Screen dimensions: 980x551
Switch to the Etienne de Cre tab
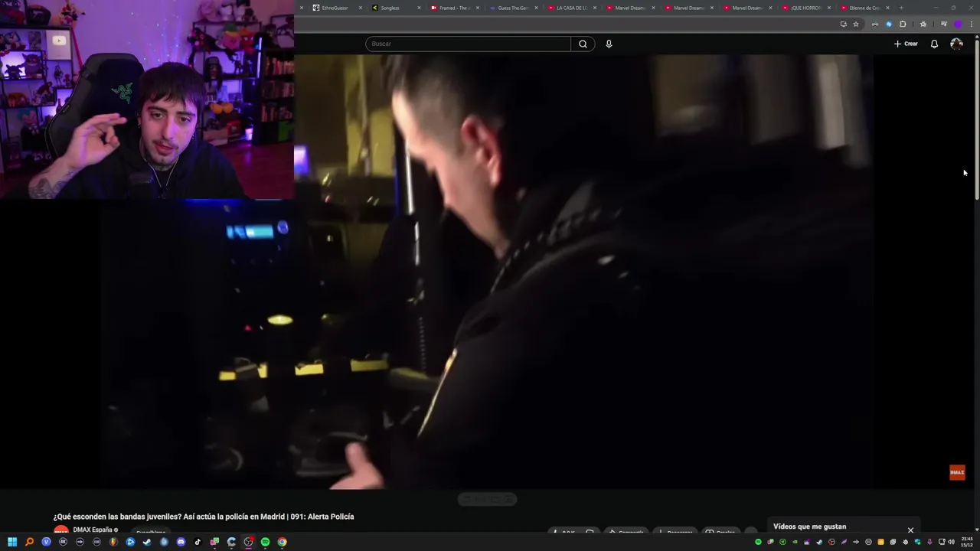tap(864, 8)
